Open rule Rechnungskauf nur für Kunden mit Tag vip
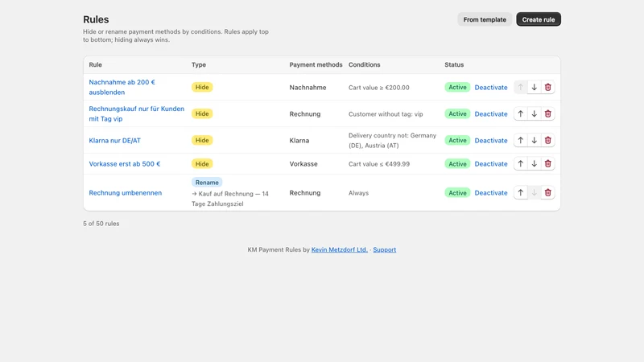The image size is (644, 362). [x=136, y=113]
